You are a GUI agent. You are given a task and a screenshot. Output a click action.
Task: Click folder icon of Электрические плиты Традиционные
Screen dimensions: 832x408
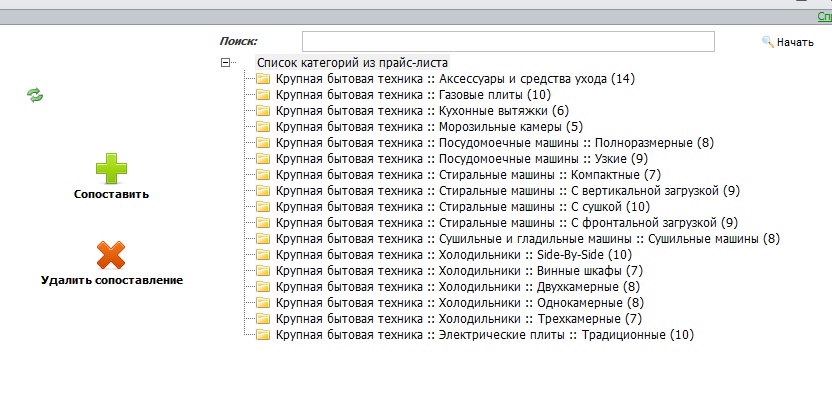pos(263,335)
